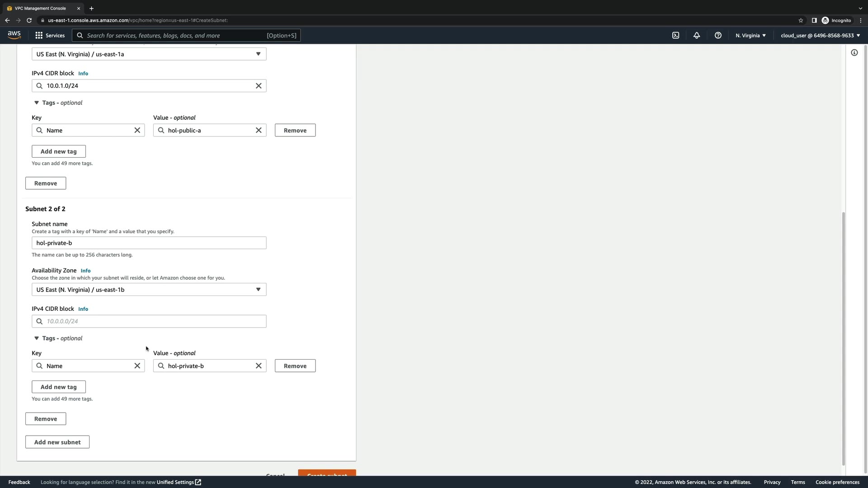868x488 pixels.
Task: Click the Subnet 2 IPv4 CIDR block input
Action: pyautogui.click(x=154, y=321)
